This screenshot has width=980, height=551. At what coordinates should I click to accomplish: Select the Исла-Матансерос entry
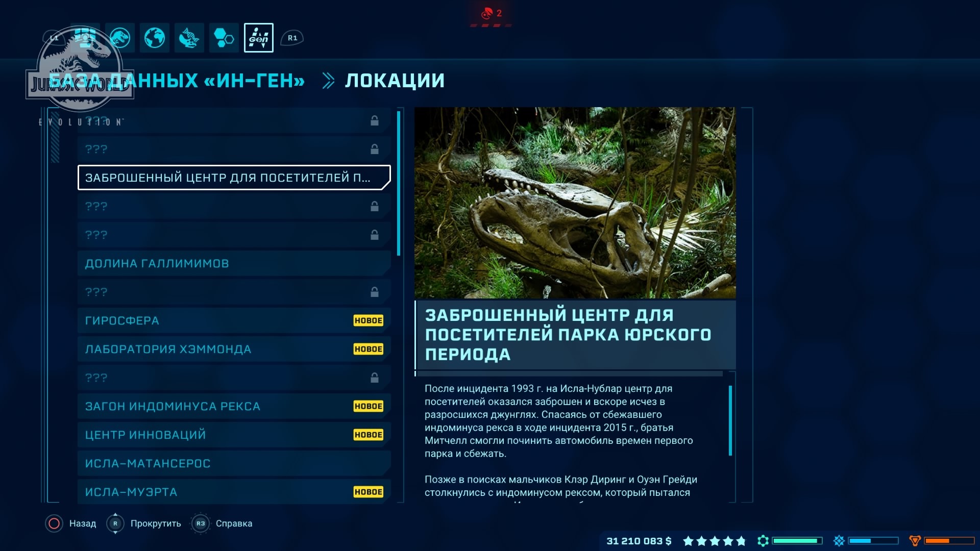[x=234, y=463]
